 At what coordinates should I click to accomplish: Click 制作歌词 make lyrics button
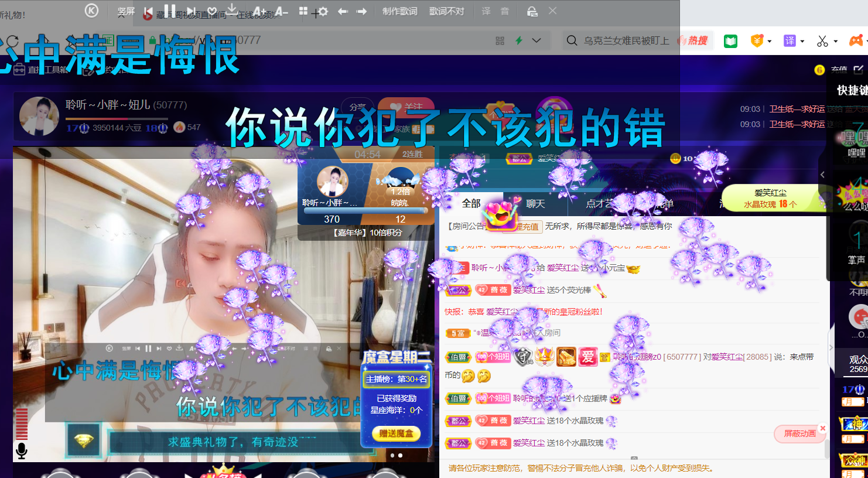tap(400, 11)
